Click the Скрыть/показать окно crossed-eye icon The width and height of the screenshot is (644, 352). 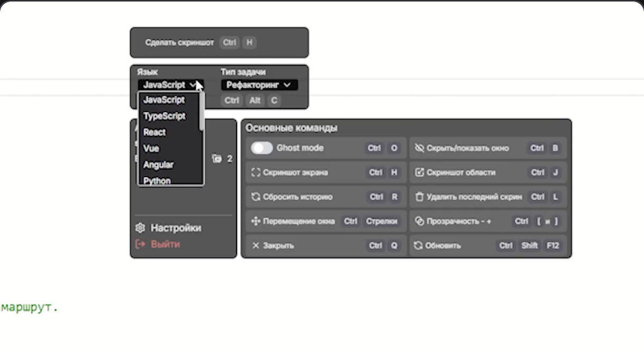tap(420, 148)
